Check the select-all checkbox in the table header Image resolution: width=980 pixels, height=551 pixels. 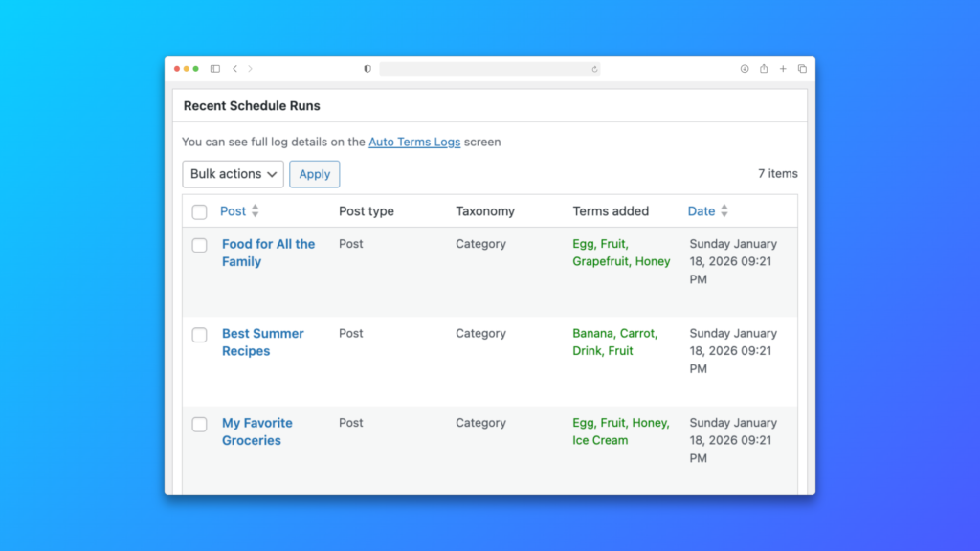tap(199, 211)
